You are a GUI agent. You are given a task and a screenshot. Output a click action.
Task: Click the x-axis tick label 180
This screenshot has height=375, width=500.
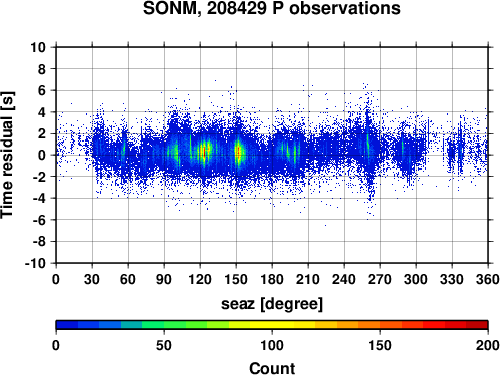click(x=272, y=279)
